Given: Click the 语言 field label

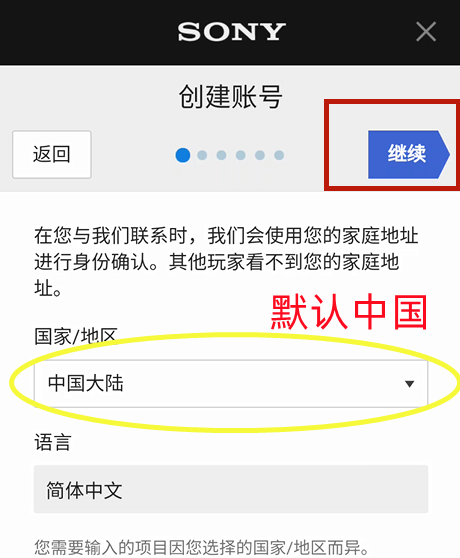Looking at the screenshot, I should click(53, 442).
